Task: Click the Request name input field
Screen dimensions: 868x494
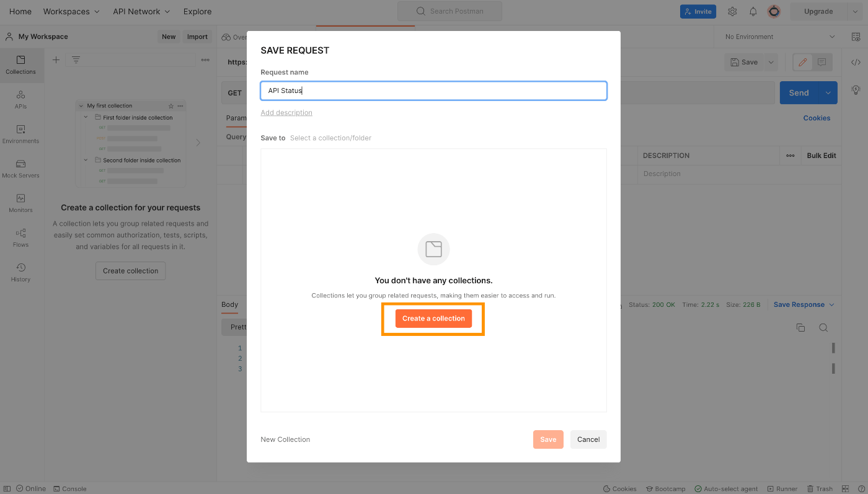Action: coord(433,90)
